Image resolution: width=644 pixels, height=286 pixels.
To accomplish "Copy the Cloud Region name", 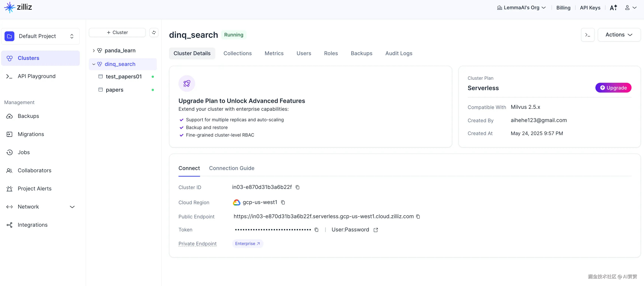I will click(283, 202).
